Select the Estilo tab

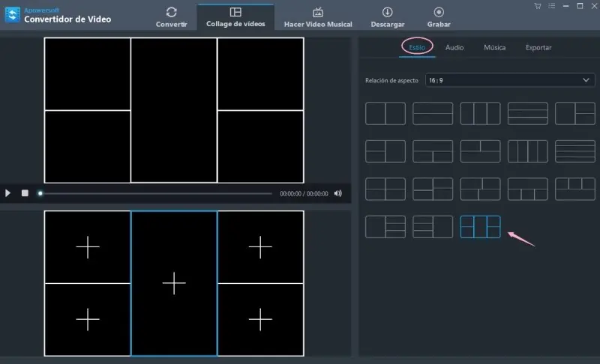[x=417, y=47]
